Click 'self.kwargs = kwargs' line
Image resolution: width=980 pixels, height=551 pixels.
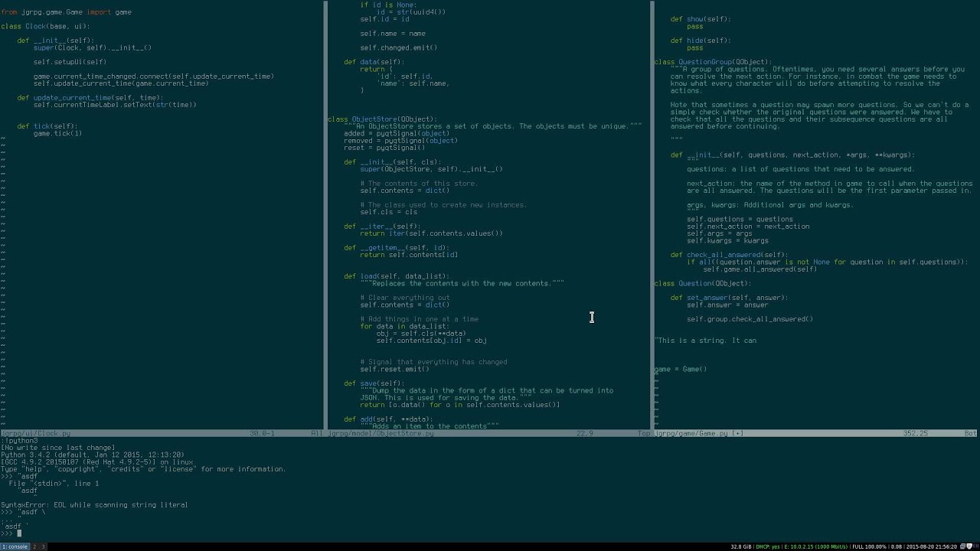pos(727,240)
